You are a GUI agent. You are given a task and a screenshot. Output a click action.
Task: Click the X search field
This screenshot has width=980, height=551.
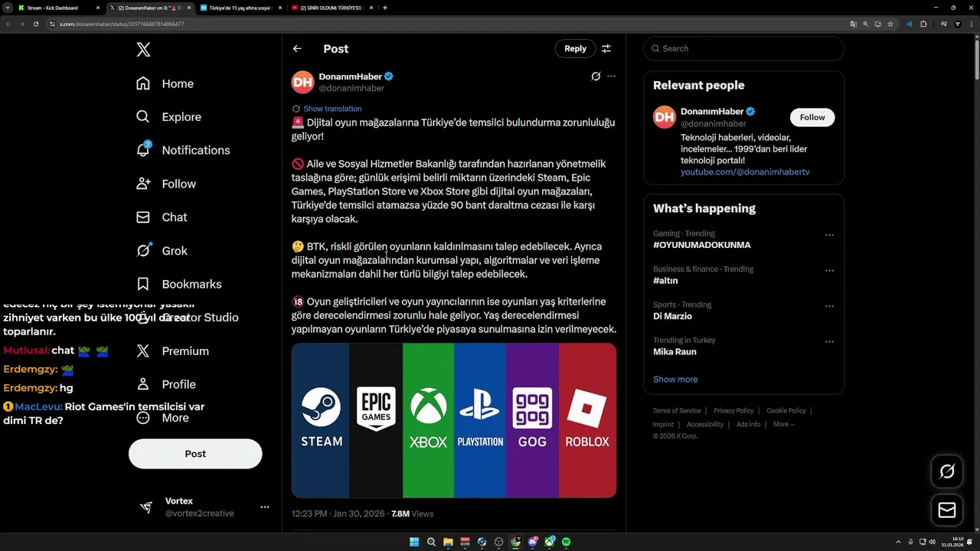[x=744, y=48]
